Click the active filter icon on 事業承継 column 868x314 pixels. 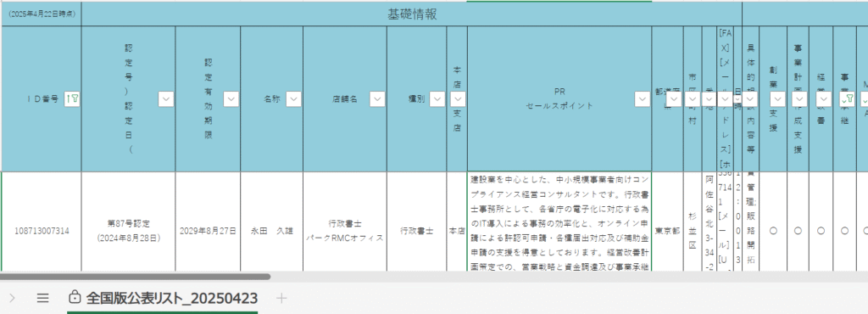pyautogui.click(x=848, y=98)
